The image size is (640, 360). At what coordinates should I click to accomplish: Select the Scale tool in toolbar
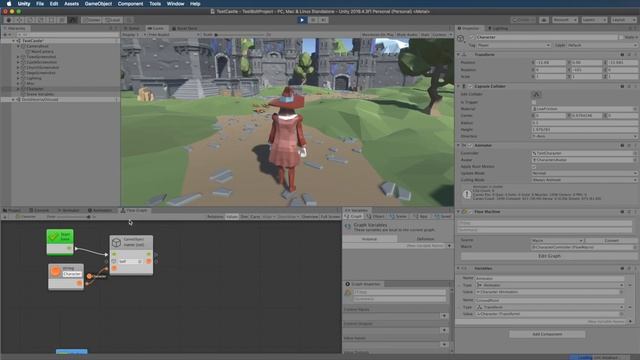(40, 20)
